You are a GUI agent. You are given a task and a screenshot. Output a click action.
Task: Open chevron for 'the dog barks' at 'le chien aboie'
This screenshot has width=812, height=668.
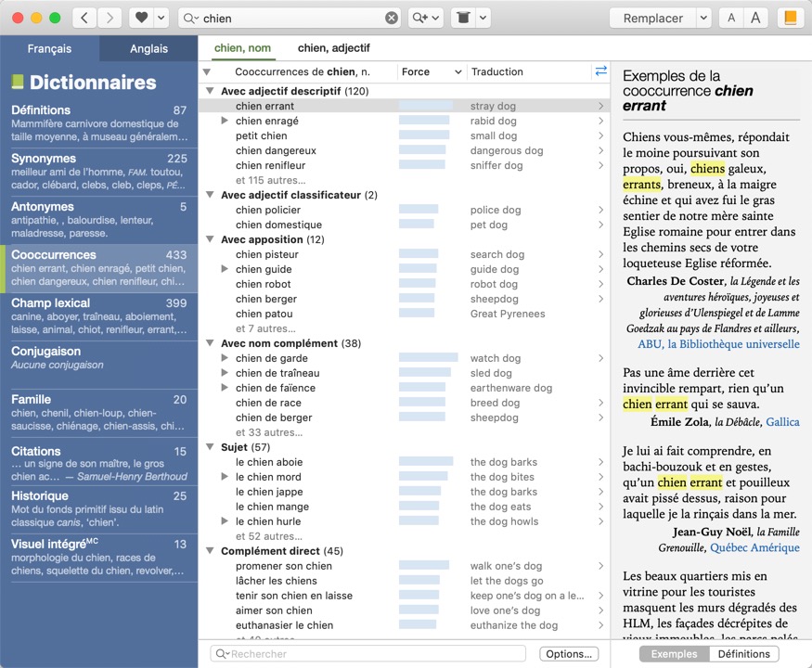click(600, 462)
